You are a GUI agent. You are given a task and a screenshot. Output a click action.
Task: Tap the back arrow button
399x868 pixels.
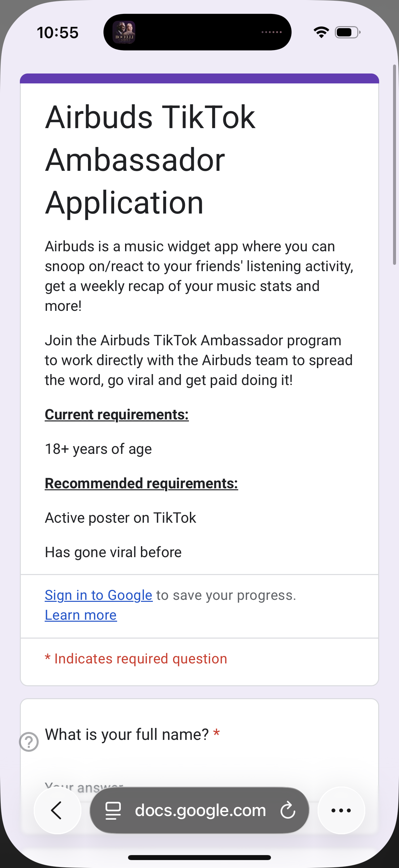57,810
